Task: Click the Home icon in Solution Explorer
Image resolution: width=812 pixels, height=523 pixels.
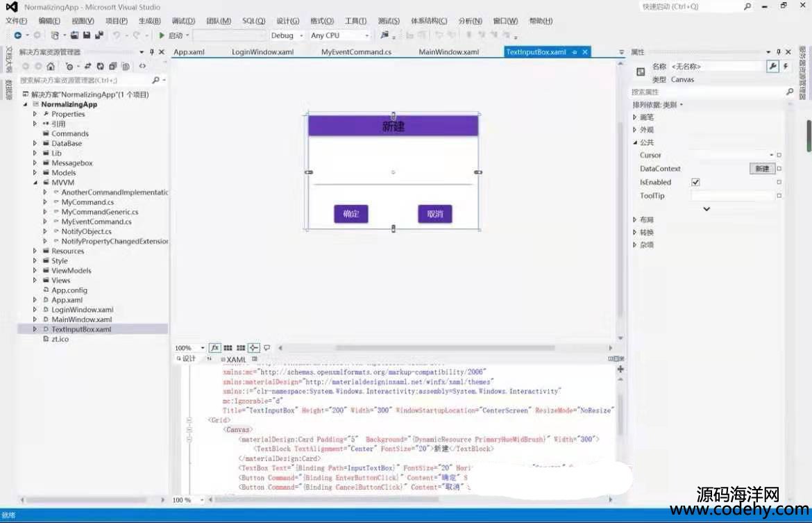Action: pyautogui.click(x=51, y=67)
